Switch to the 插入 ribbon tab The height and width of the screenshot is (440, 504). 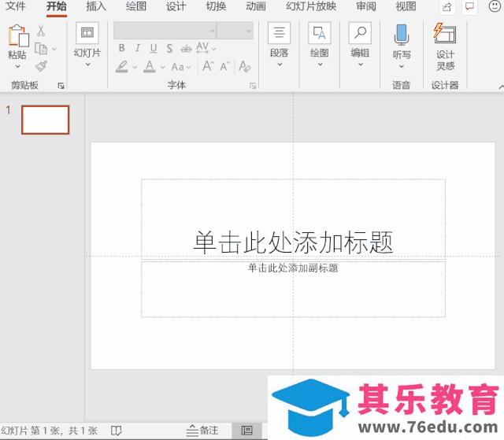96,6
